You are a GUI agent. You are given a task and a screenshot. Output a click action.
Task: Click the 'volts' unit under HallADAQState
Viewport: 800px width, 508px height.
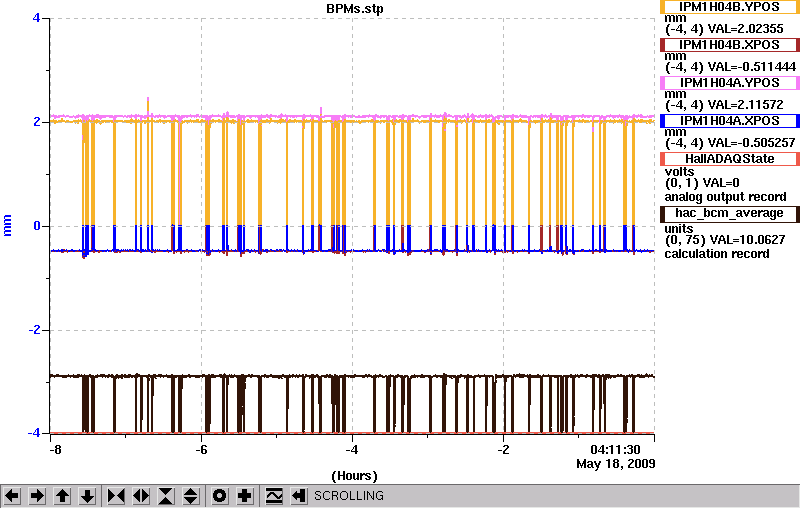pos(680,172)
